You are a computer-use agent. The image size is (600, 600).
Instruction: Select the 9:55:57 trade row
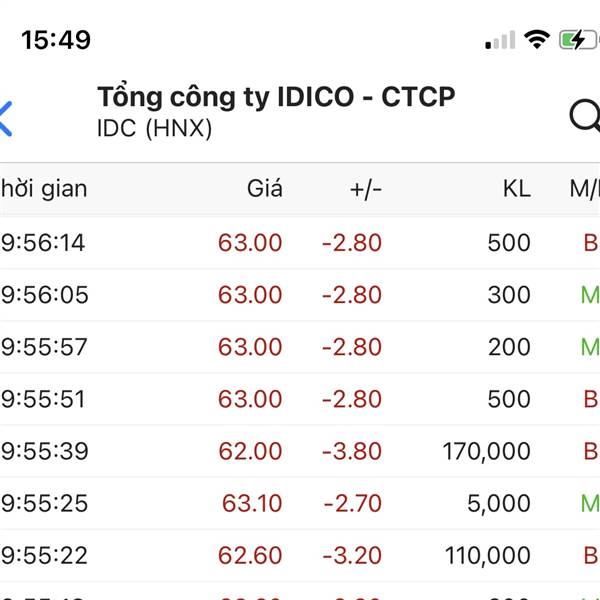click(300, 347)
